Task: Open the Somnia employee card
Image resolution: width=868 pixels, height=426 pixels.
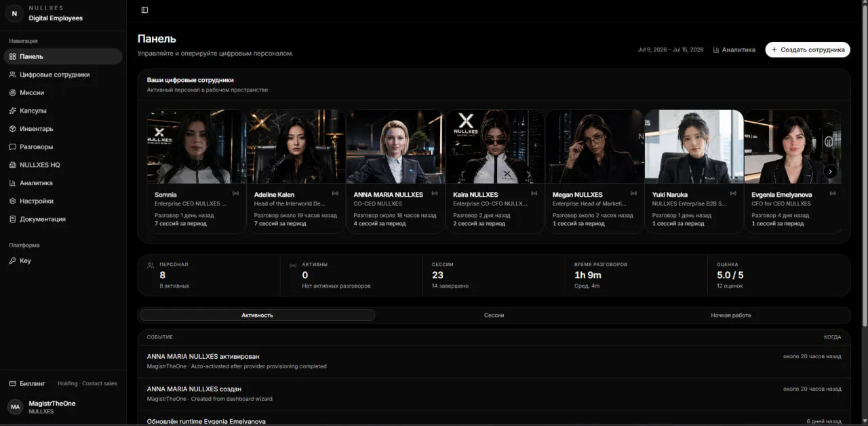Action: pyautogui.click(x=197, y=172)
